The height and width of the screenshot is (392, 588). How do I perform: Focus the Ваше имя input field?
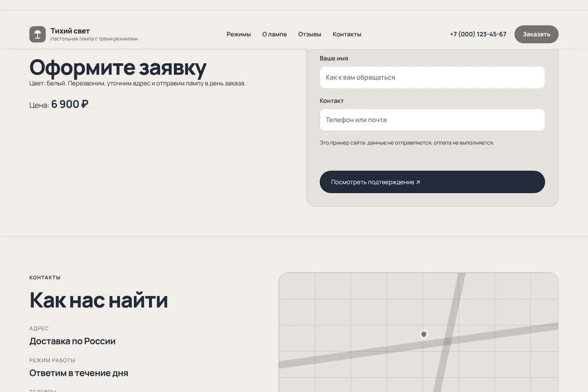click(x=432, y=77)
